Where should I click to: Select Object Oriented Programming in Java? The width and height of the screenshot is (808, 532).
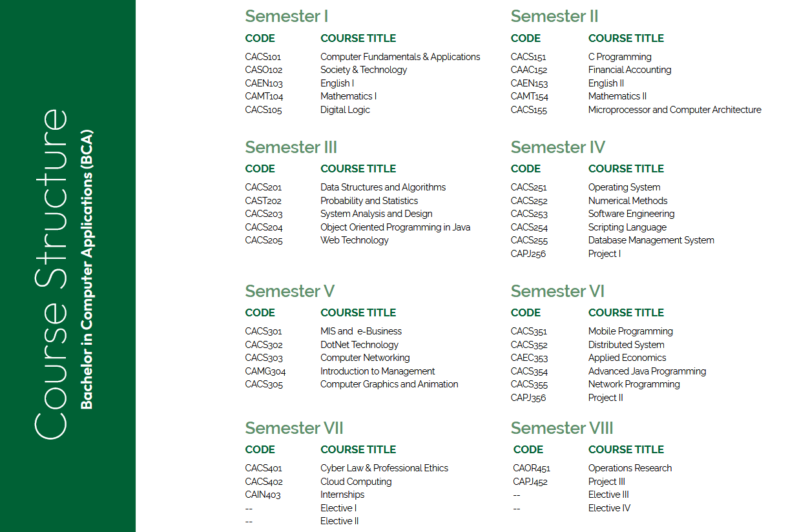(395, 227)
